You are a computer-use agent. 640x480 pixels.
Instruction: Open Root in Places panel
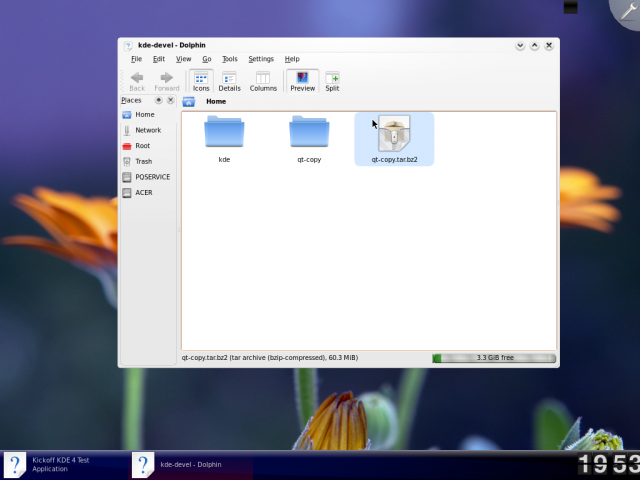[142, 146]
